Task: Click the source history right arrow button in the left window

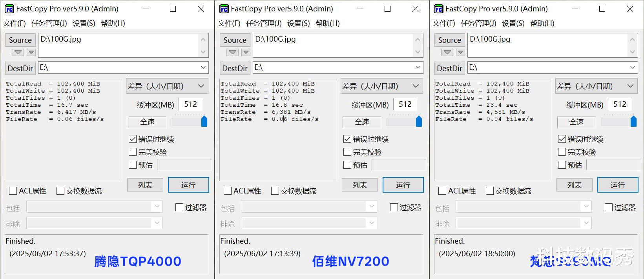Action: point(31,52)
